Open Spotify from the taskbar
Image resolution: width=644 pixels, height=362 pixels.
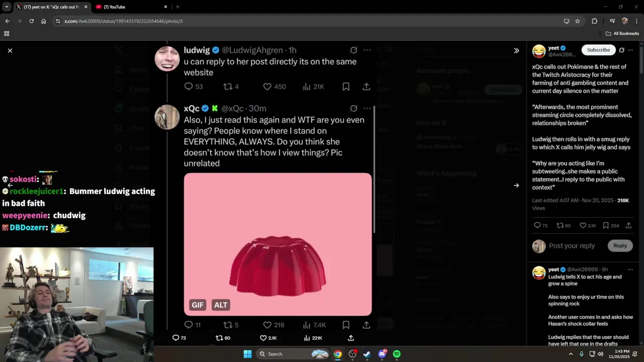[397, 354]
